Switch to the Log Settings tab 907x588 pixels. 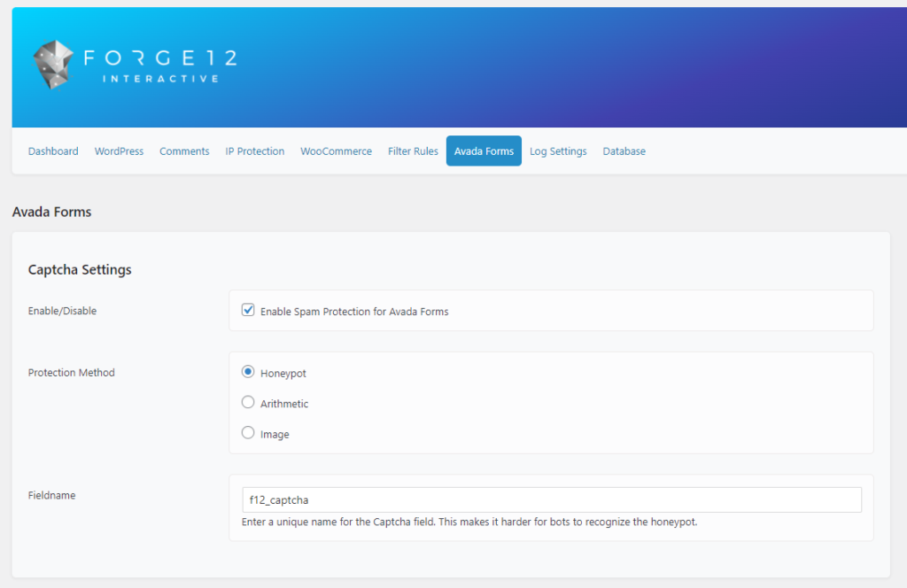558,151
